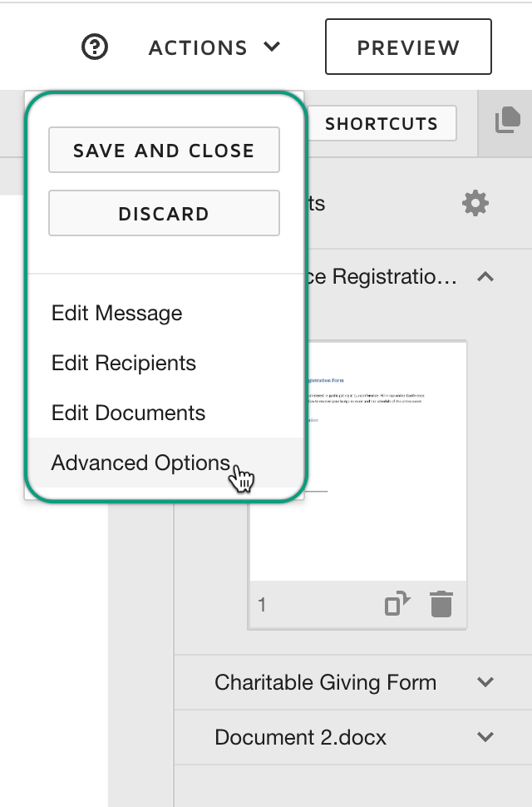Collapse the Conference Registration document section

click(x=485, y=277)
